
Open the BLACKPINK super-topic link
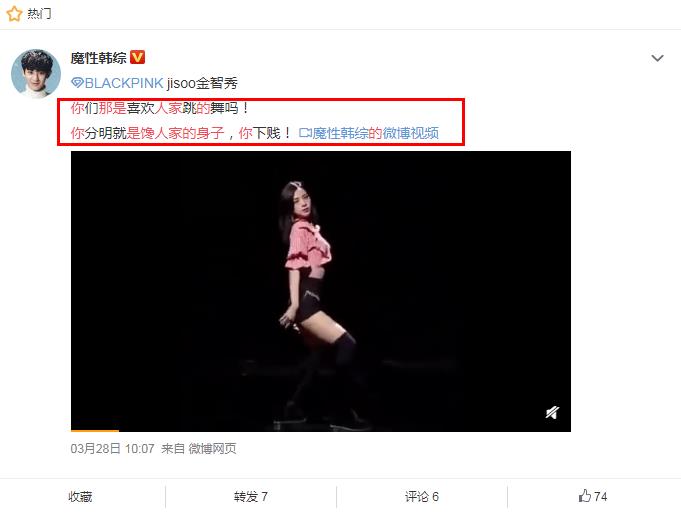click(123, 83)
